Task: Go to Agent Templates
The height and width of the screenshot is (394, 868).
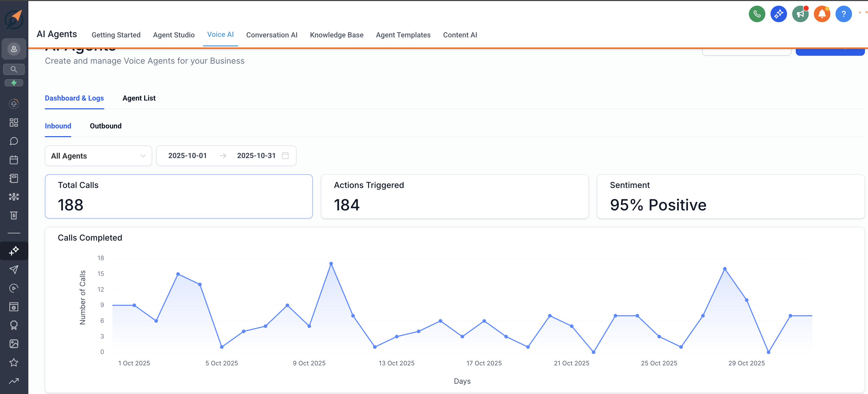Action: [x=403, y=35]
